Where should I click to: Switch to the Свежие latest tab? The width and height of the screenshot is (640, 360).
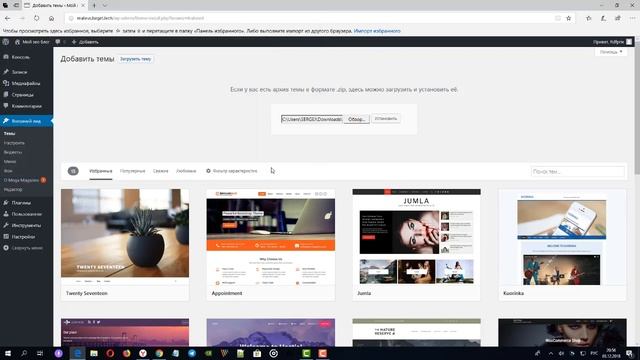160,171
